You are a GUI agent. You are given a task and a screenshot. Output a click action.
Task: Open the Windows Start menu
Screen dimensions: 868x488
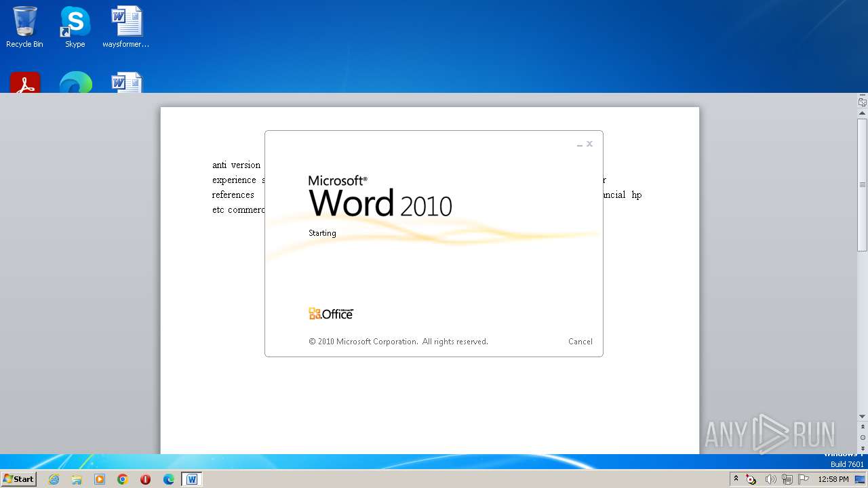click(x=19, y=479)
